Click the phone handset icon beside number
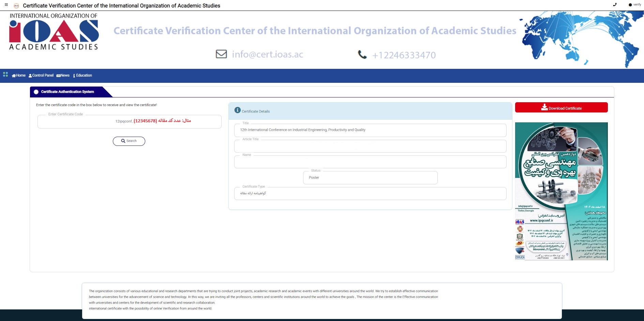644x321 pixels. pyautogui.click(x=362, y=55)
